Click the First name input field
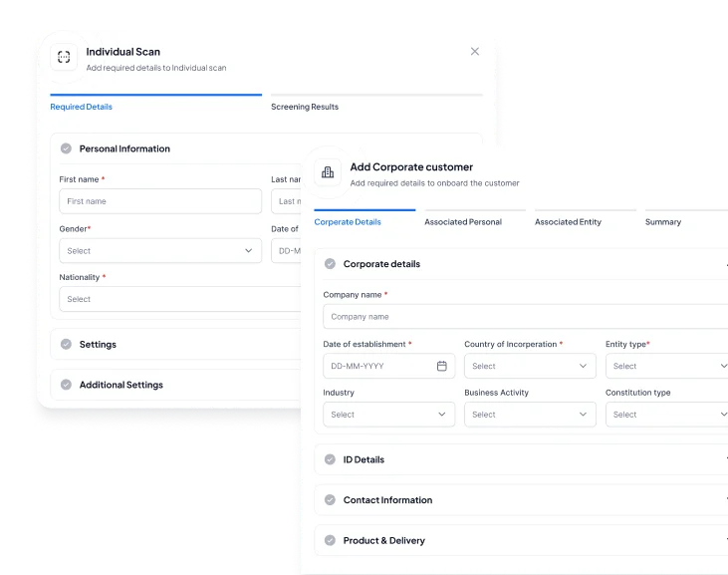The height and width of the screenshot is (575, 728). (x=159, y=201)
